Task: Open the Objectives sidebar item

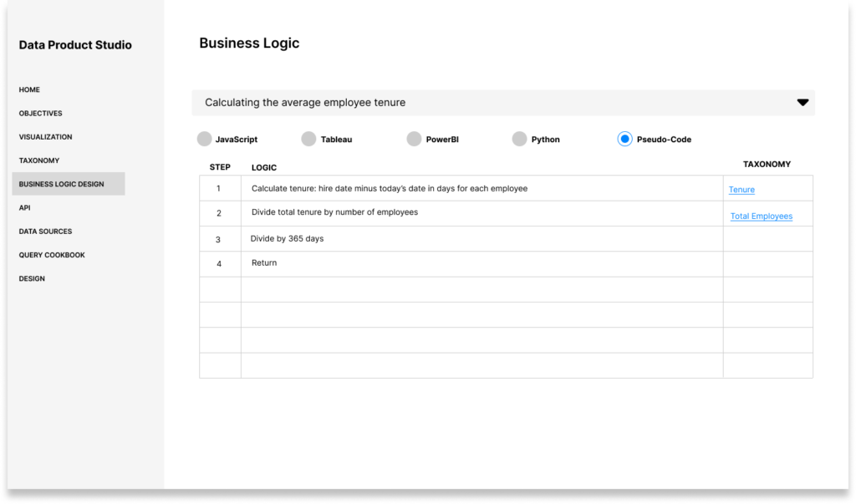Action: (40, 113)
